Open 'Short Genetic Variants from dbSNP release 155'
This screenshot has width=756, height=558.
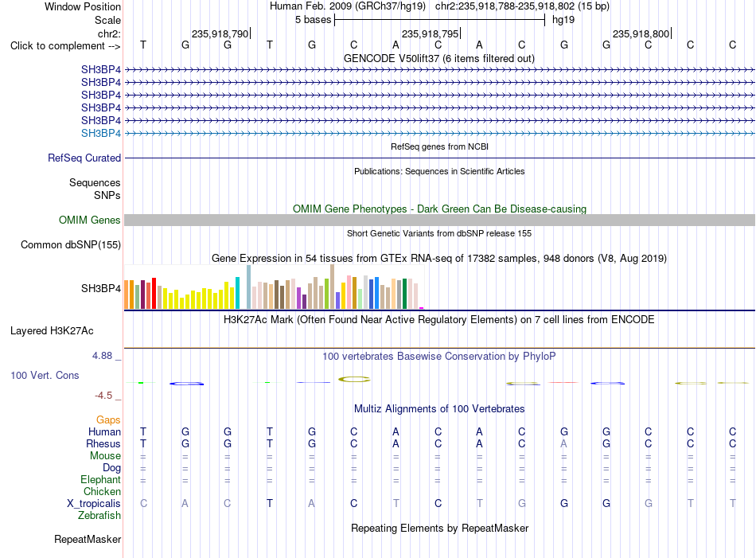439,233
